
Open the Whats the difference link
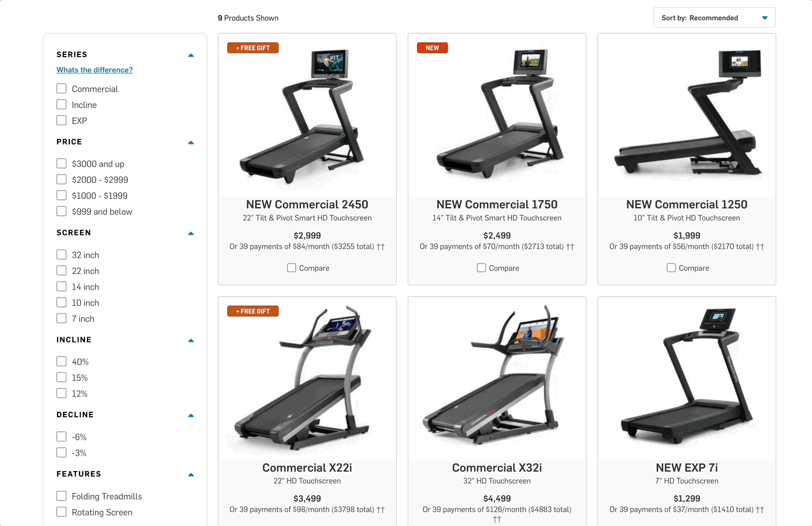[94, 70]
